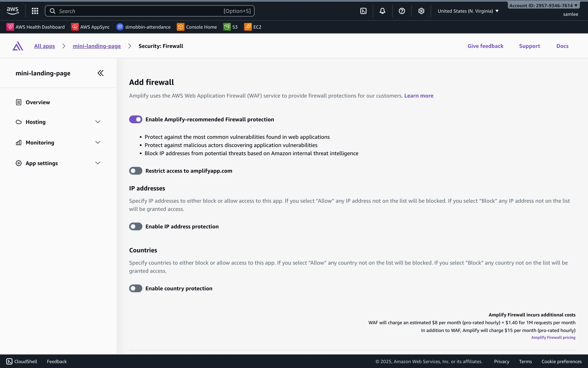The height and width of the screenshot is (368, 588).
Task: Click the notifications bell icon
Action: pos(382,11)
